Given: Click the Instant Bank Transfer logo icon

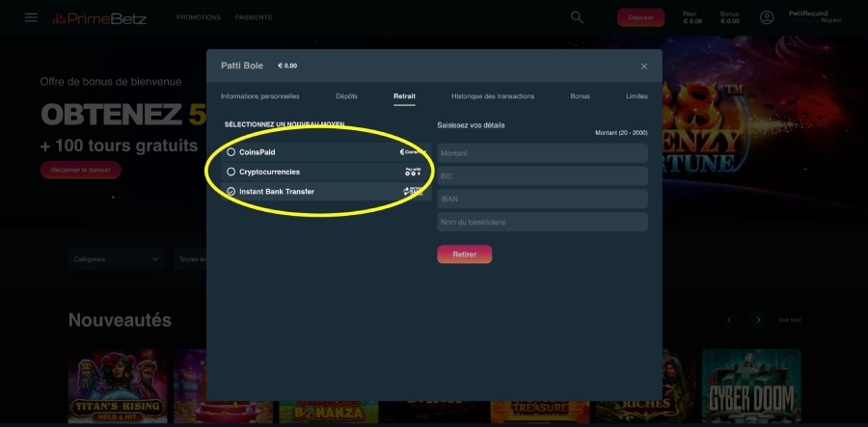Looking at the screenshot, I should [414, 192].
